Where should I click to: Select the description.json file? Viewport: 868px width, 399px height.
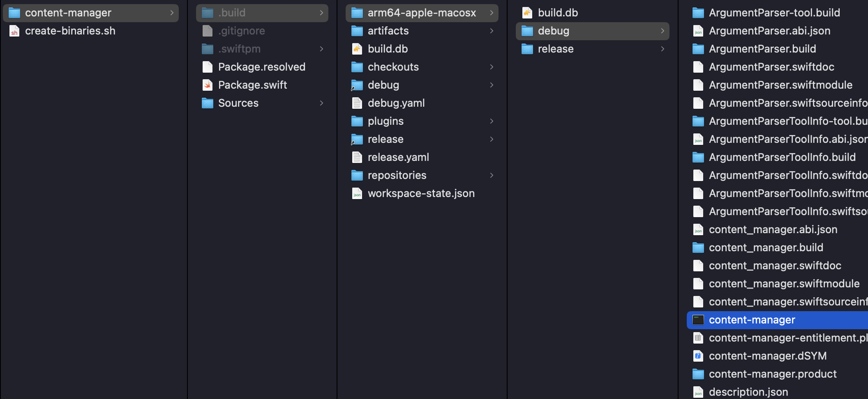point(748,392)
